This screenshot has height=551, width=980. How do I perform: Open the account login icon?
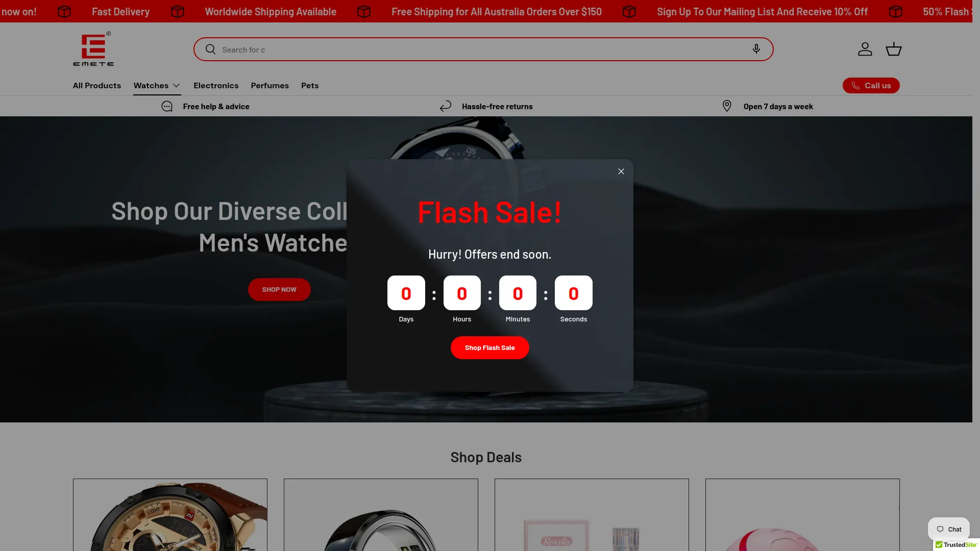coord(865,49)
